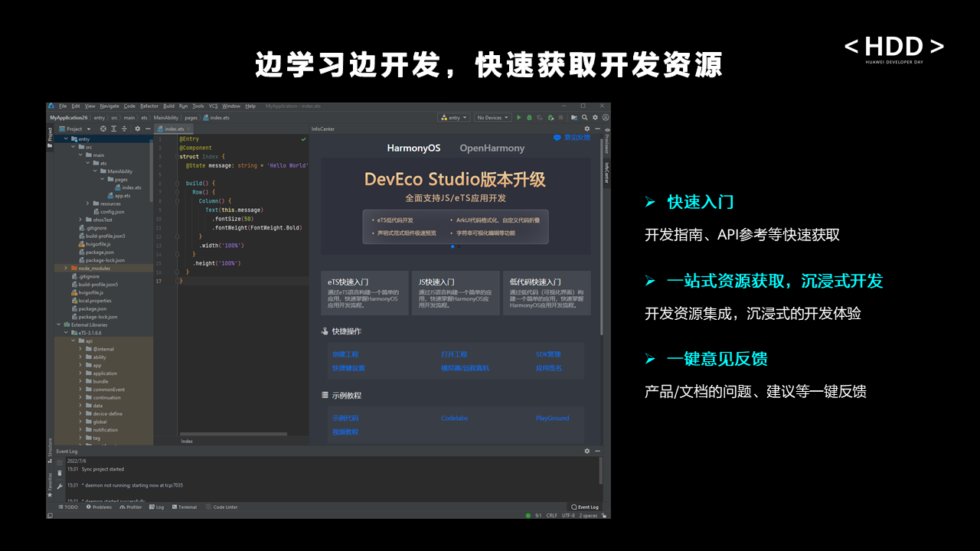Click the Stop square icon in toolbar
Screen dimensions: 980x551
tap(561, 118)
